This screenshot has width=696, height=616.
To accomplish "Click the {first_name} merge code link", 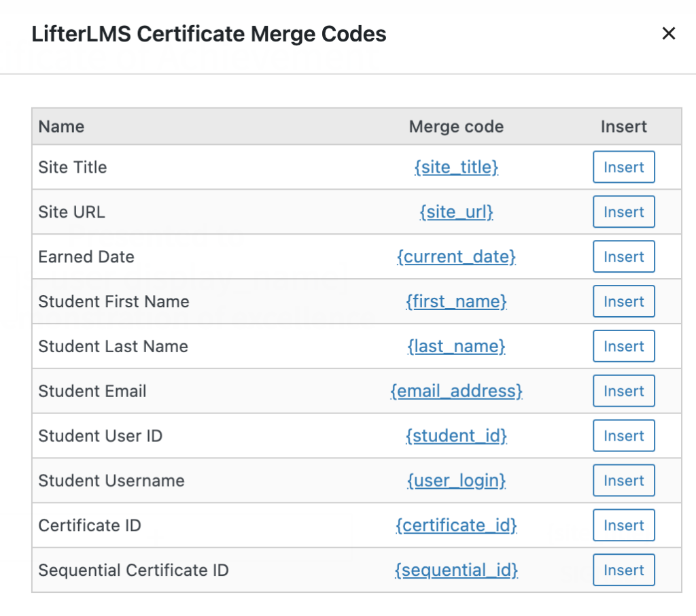I will click(457, 301).
